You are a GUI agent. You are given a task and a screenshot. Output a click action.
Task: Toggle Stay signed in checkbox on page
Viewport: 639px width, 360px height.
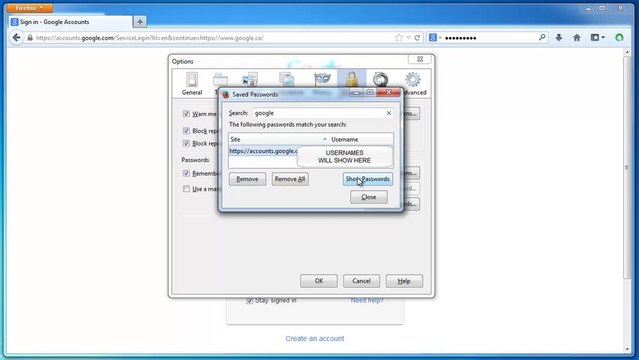pos(249,301)
